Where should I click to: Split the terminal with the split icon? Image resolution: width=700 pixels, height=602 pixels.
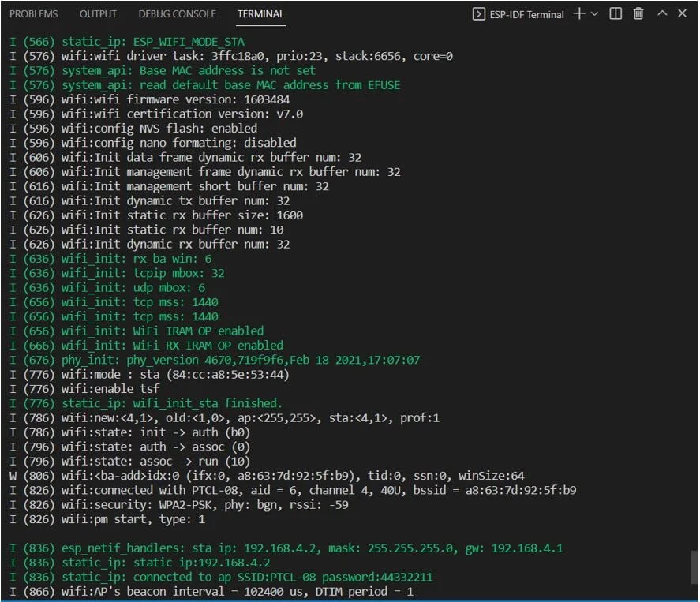[x=616, y=13]
